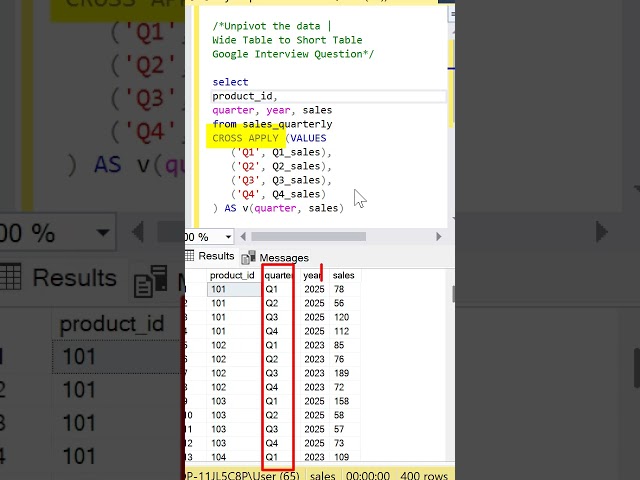Click the Q2 cell in the row with sales 56
640x480 pixels.
271,303
